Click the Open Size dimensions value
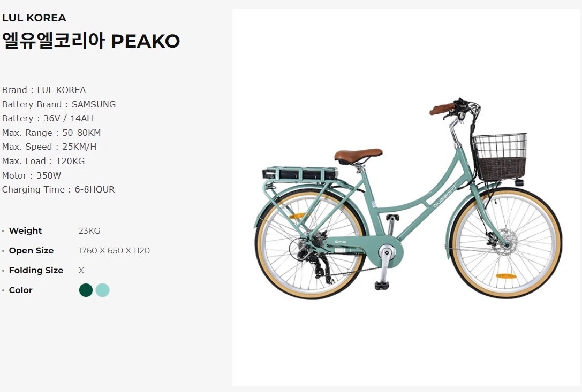Screen dimensions: 582x392 point(114,251)
